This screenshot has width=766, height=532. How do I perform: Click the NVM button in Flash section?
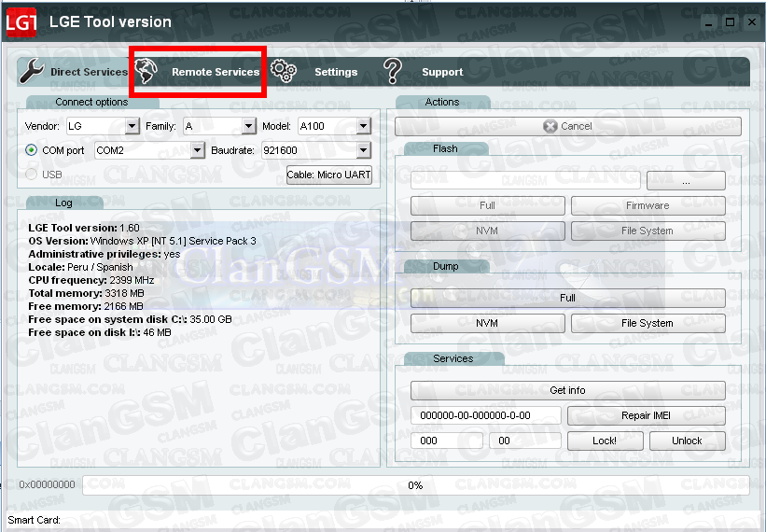click(x=488, y=231)
